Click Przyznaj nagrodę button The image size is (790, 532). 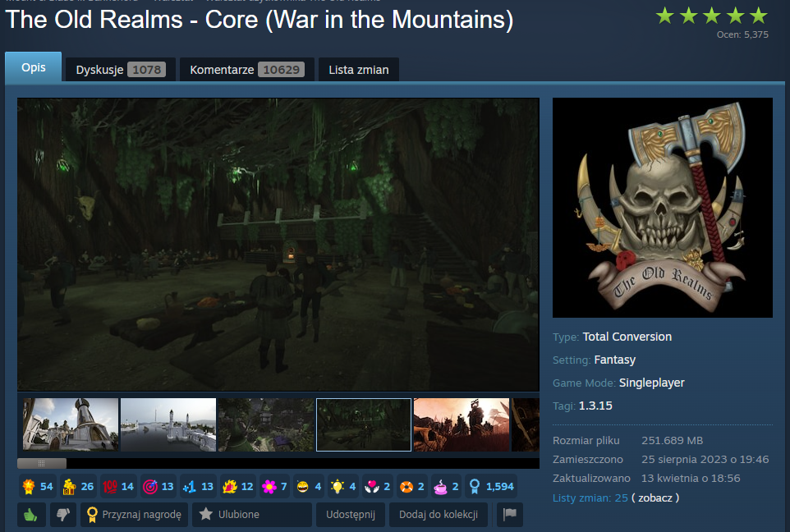click(134, 515)
